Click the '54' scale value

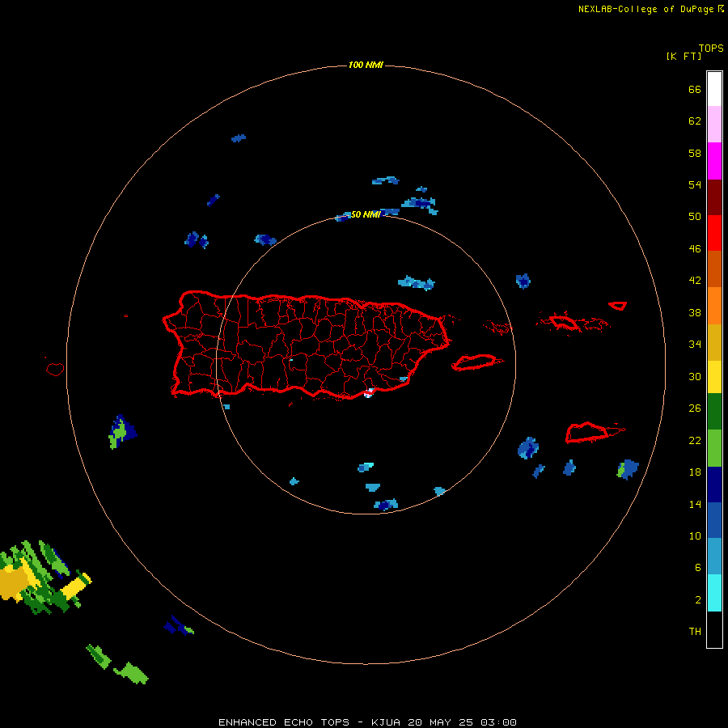pyautogui.click(x=695, y=184)
